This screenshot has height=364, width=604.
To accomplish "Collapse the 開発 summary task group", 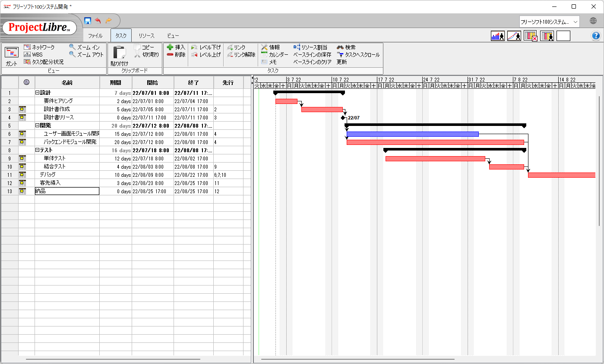I will [x=37, y=126].
